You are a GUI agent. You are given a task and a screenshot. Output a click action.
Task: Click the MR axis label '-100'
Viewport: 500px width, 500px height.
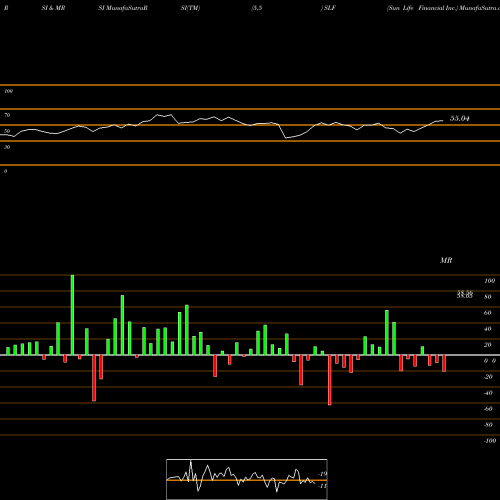point(490,441)
